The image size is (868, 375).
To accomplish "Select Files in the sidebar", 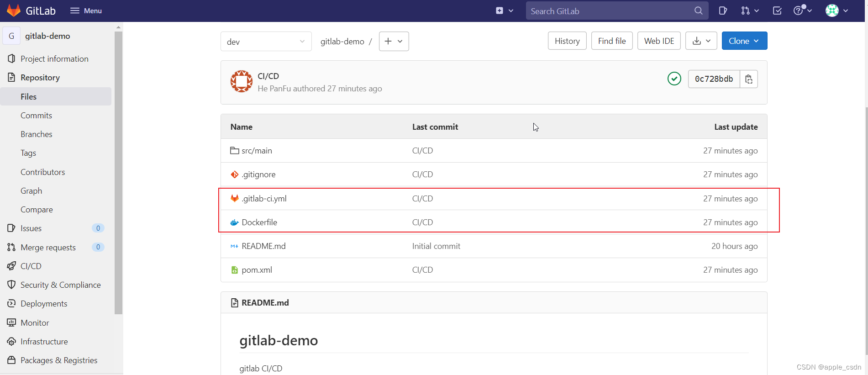I will tap(56, 96).
